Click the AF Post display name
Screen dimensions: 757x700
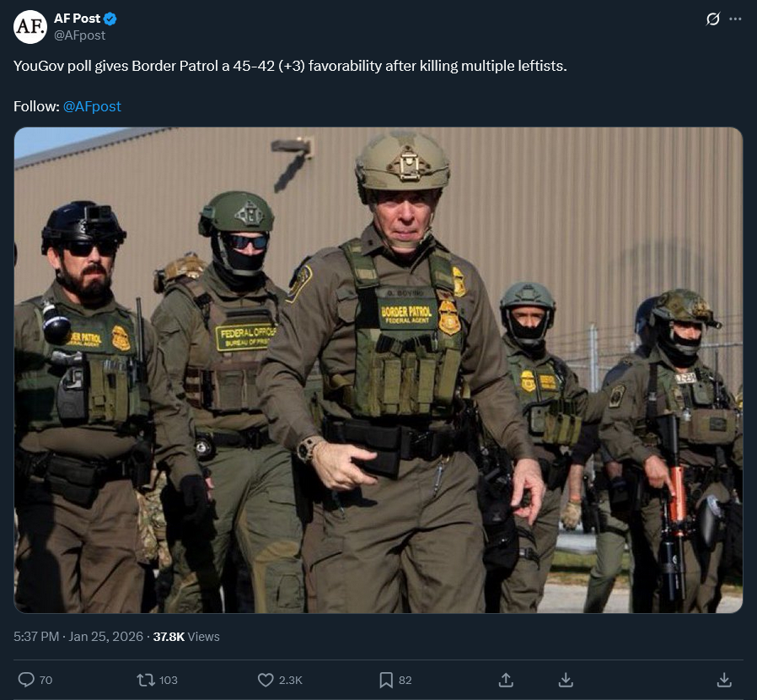(77, 19)
